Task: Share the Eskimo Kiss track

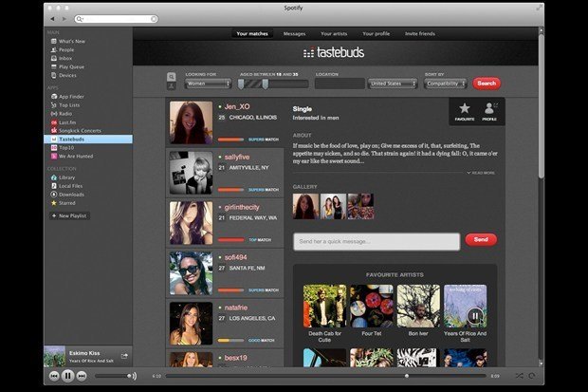Action: (124, 356)
